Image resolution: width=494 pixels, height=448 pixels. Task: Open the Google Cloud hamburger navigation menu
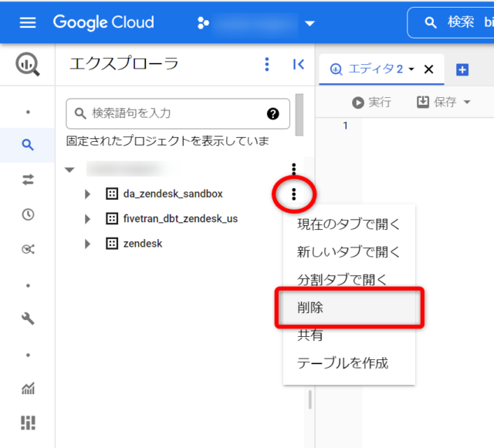[28, 22]
